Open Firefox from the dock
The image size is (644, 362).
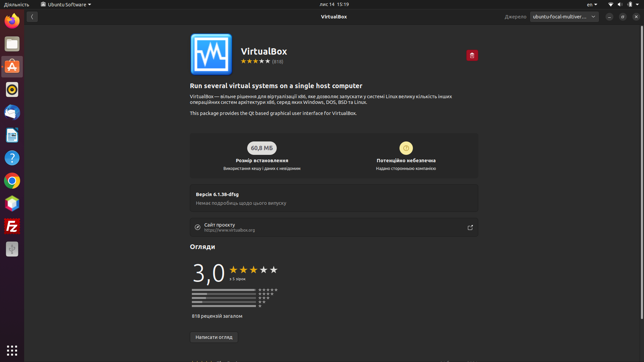(x=12, y=20)
